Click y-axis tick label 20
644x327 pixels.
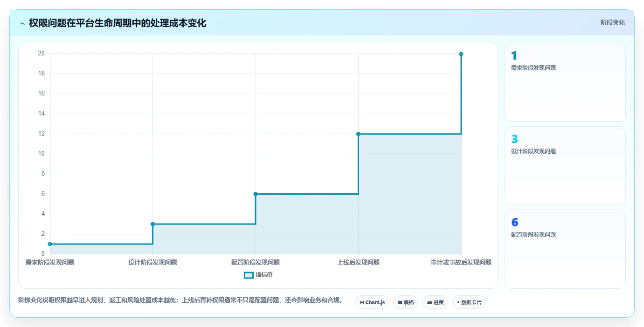(41, 54)
